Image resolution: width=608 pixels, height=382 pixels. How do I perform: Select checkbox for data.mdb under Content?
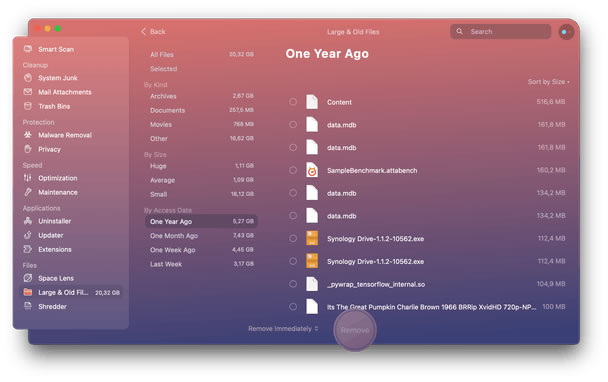[293, 124]
